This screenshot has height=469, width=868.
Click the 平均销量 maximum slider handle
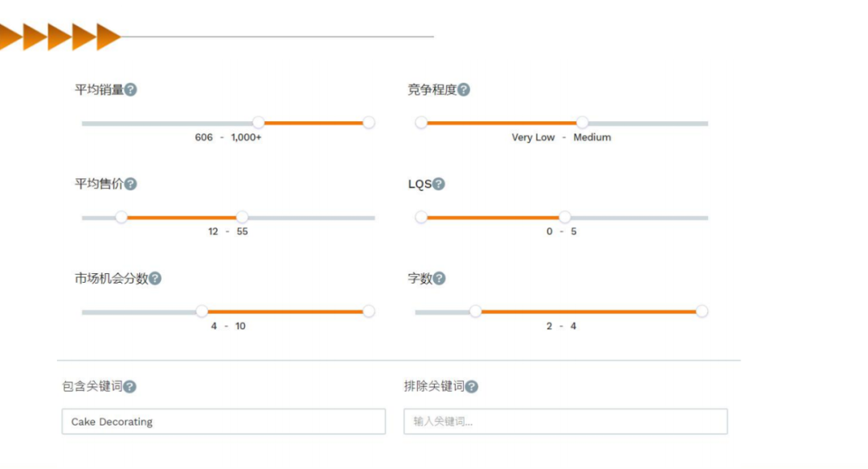coord(369,122)
